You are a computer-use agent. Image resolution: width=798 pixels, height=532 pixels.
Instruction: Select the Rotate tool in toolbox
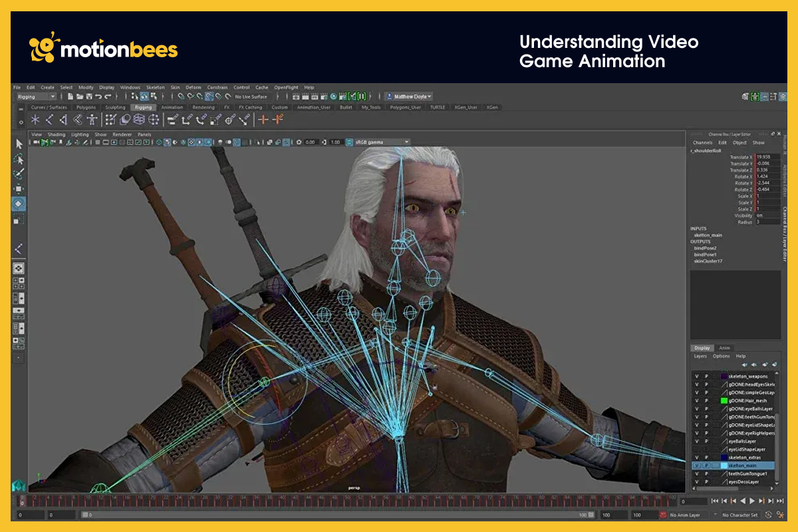[x=19, y=203]
